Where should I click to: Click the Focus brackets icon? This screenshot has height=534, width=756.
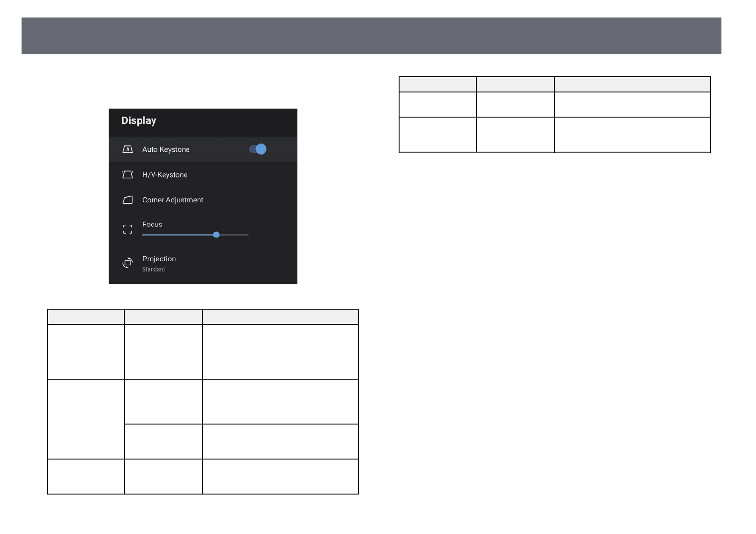[x=127, y=229]
